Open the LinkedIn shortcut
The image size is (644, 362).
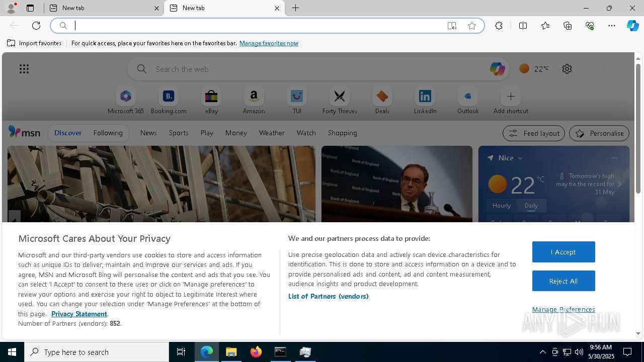point(425,101)
